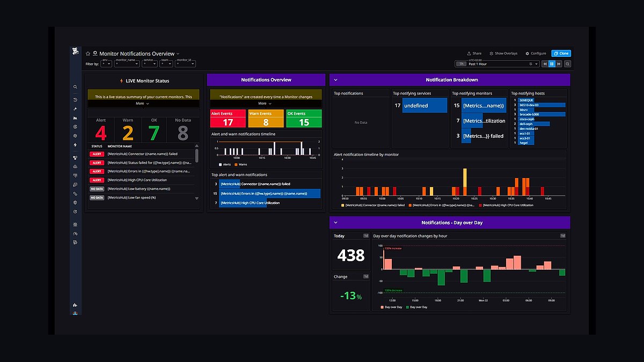Open the monitor_id filter dropdown
This screenshot has height=362, width=644.
click(184, 63)
